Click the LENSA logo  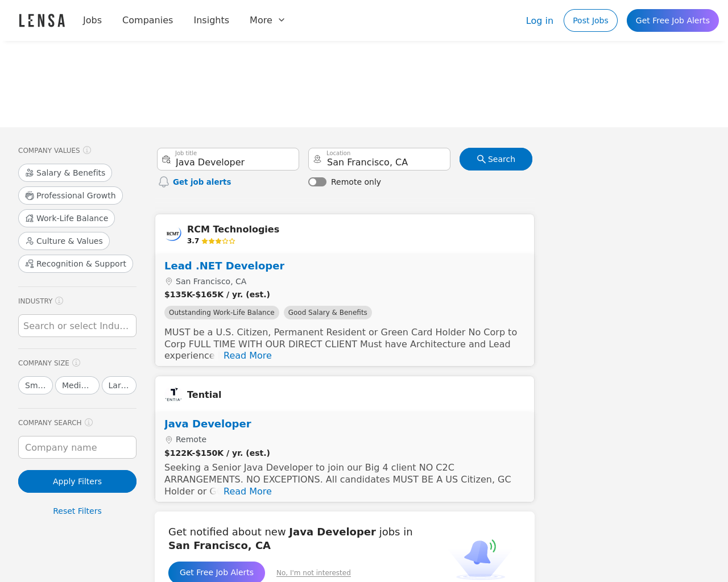pyautogui.click(x=42, y=20)
